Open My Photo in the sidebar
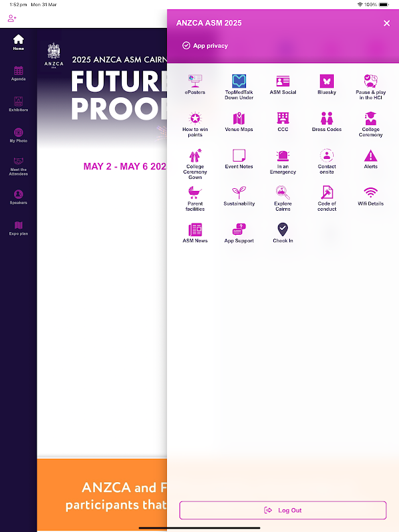399x532 pixels. tap(19, 135)
